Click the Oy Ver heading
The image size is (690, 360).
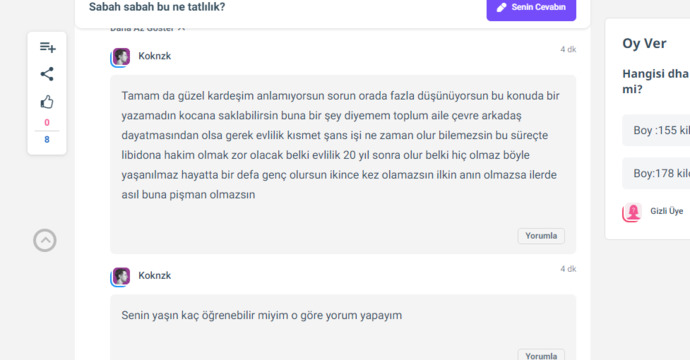(x=644, y=43)
